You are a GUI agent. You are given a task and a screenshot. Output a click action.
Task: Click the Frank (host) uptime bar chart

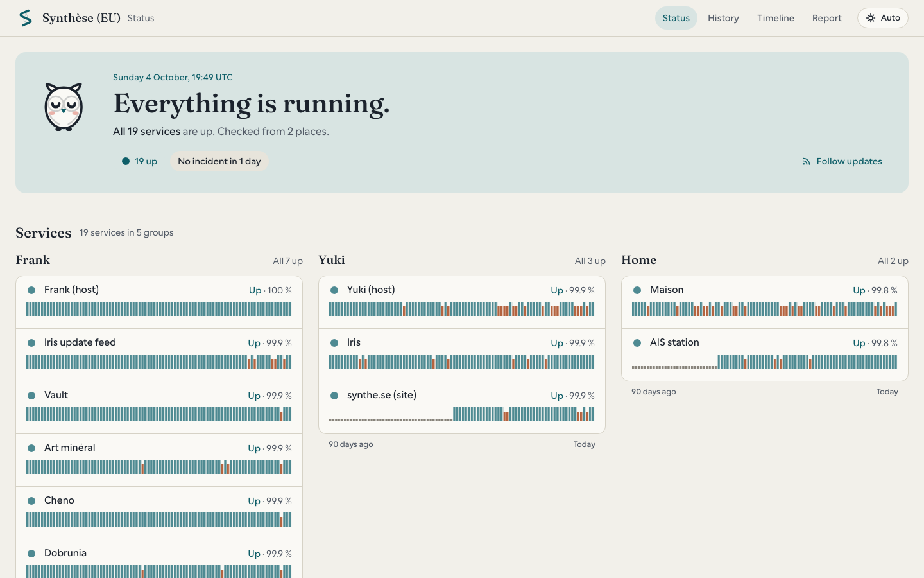tap(158, 309)
